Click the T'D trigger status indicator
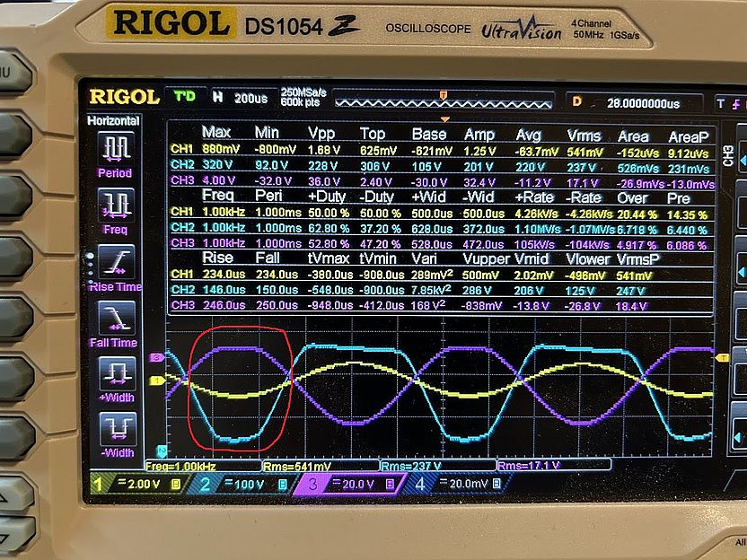Viewport: 747px width, 560px height. click(x=185, y=97)
